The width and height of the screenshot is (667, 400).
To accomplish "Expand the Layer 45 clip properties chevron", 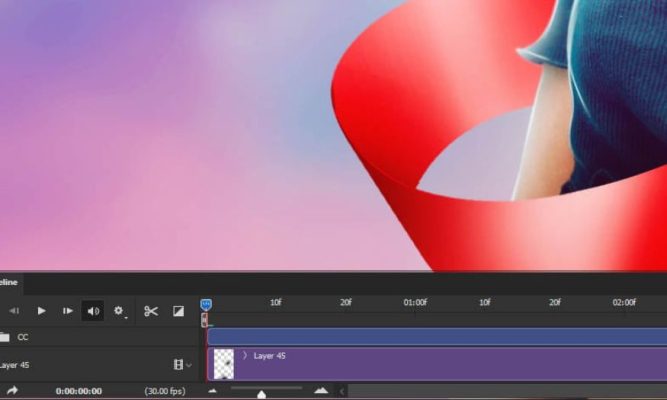I will (x=245, y=356).
